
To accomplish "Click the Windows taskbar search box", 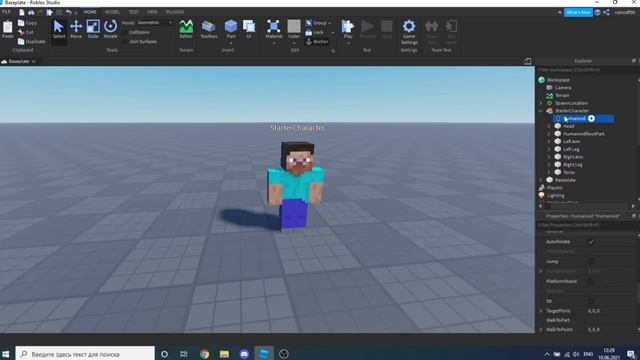I will (85, 354).
